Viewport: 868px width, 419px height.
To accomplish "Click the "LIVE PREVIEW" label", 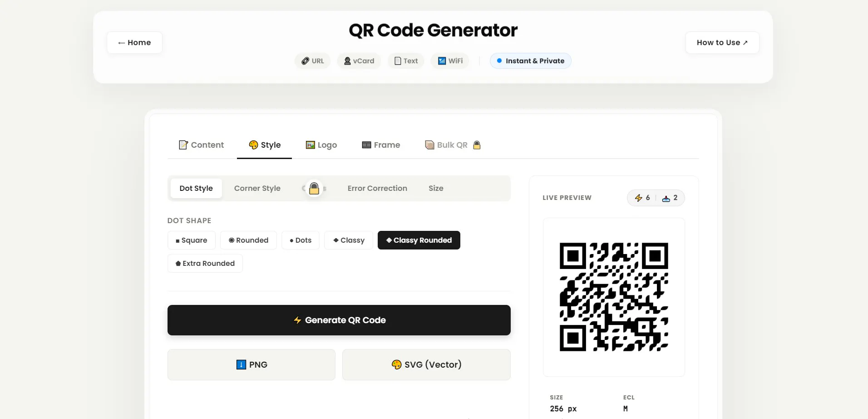I will (x=567, y=198).
